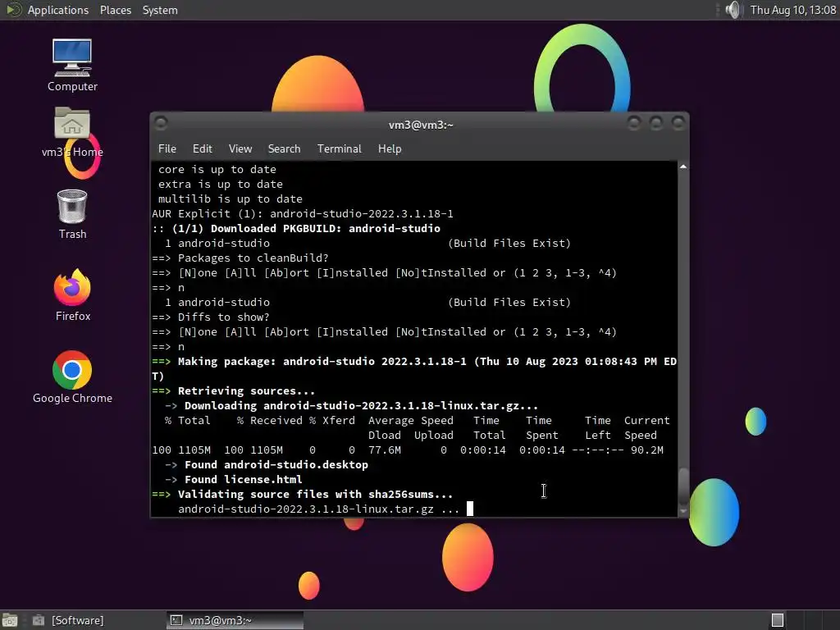Minimize the terminal window
This screenshot has width=840, height=630.
pos(634,124)
